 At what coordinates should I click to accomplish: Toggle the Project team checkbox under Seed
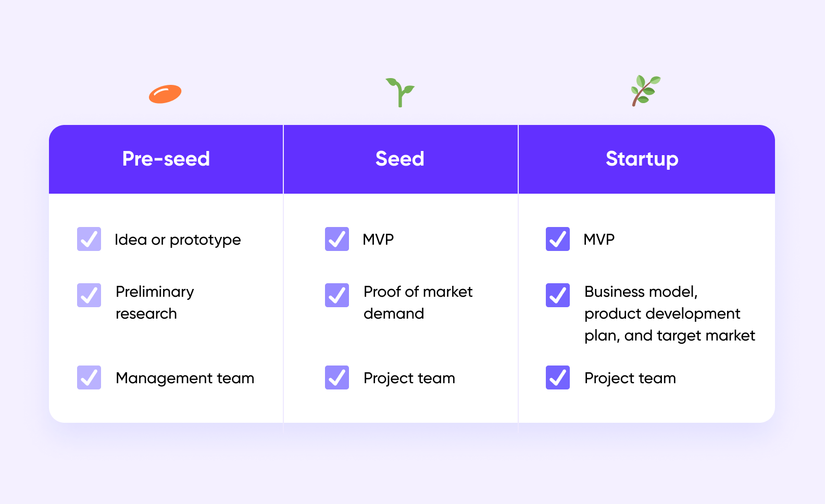click(337, 377)
